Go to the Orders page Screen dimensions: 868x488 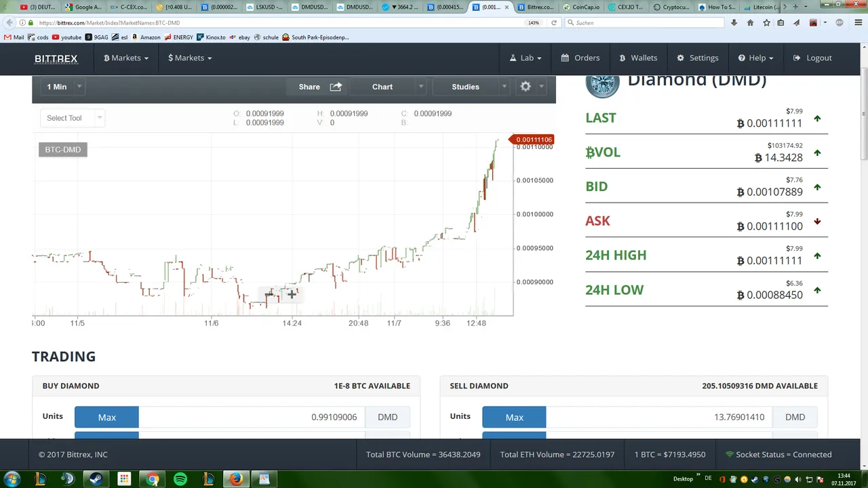[x=580, y=58]
